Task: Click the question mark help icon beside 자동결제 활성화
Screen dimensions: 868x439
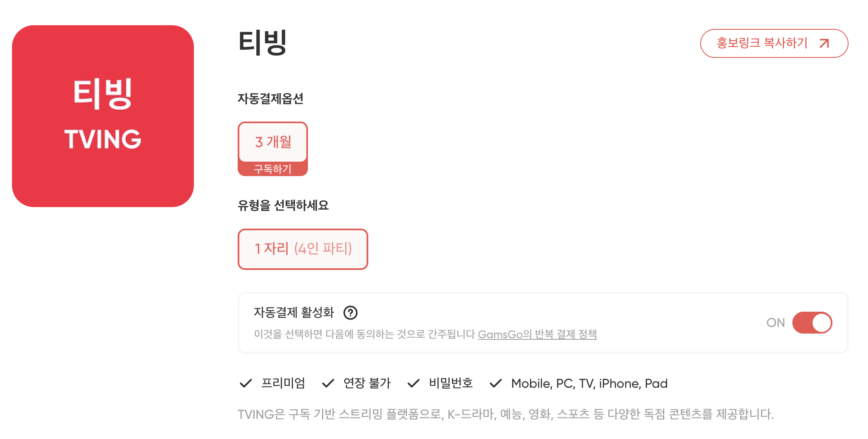Action: [350, 313]
